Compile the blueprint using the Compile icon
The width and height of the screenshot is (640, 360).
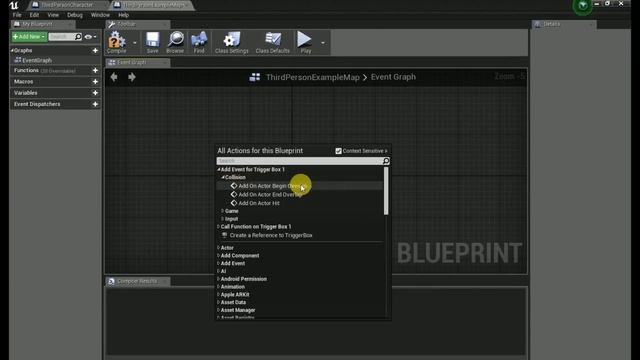click(x=117, y=42)
